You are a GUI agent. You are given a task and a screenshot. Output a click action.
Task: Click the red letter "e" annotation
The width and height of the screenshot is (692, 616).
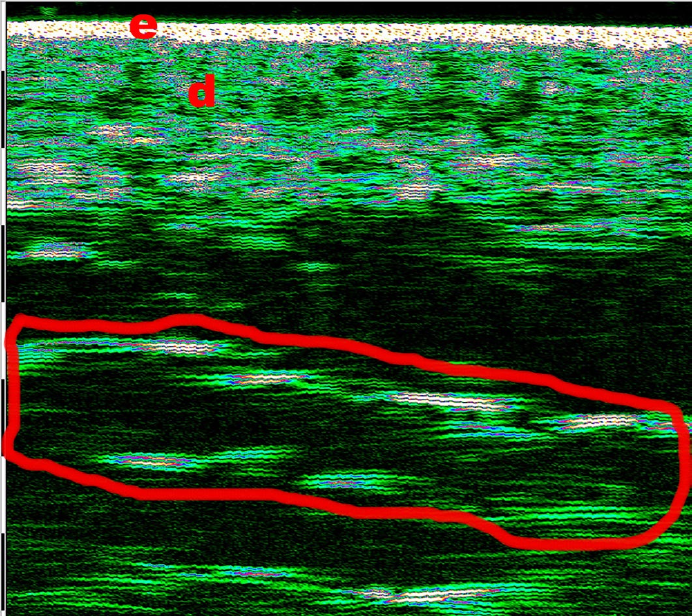click(143, 26)
